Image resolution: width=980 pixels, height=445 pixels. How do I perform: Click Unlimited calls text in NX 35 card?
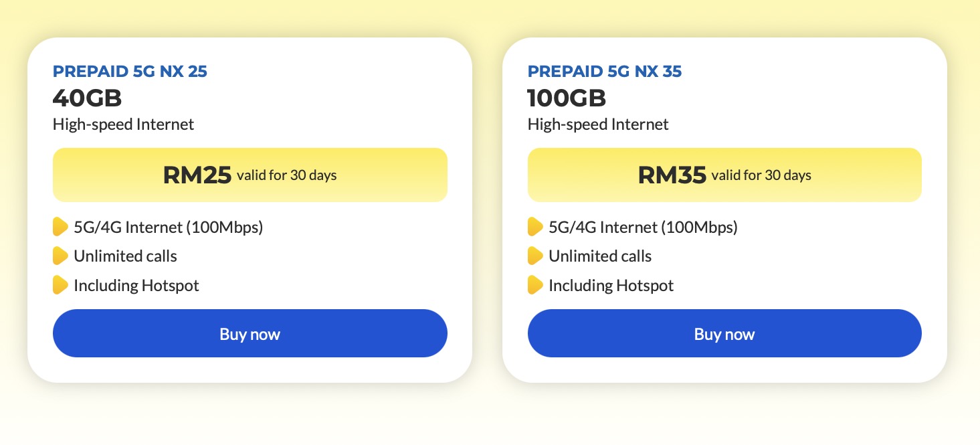pyautogui.click(x=600, y=256)
